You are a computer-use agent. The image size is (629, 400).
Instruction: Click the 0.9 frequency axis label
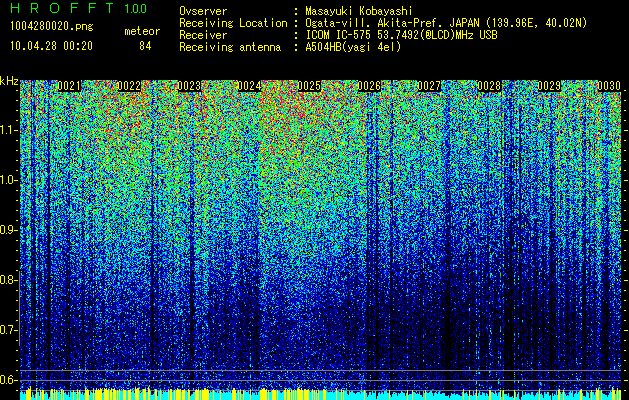(x=8, y=230)
